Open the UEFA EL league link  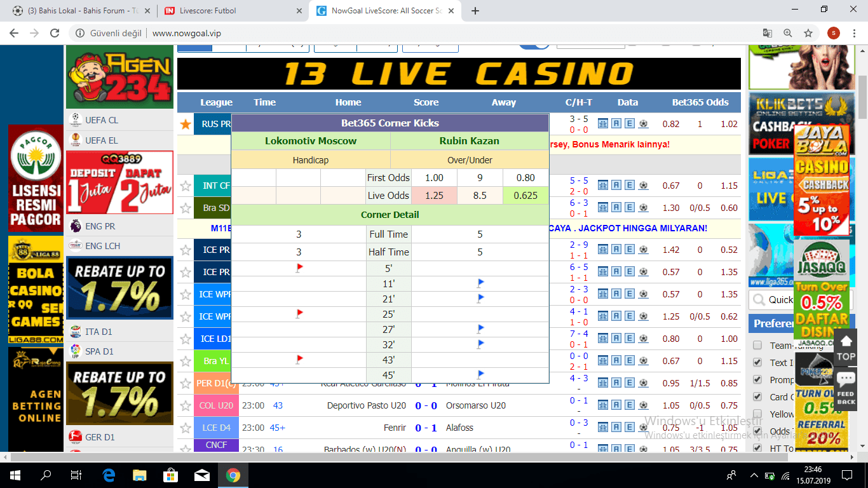tap(102, 140)
